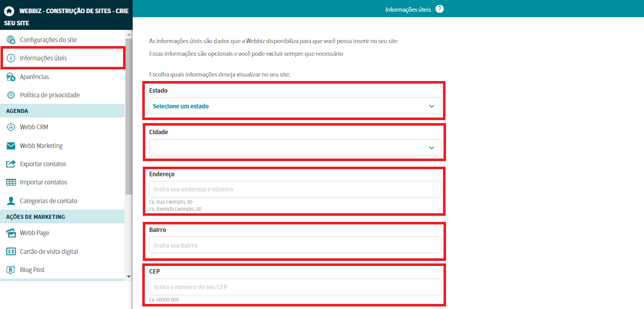
Task: Open Informações úteis in the sidebar
Action: [44, 58]
